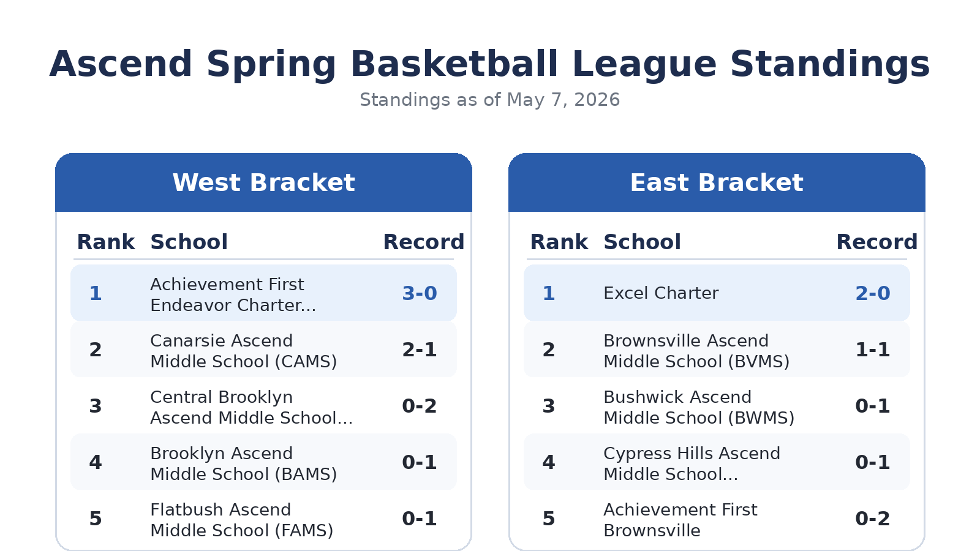Select Central Brooklyn Ascend Middle School row
Viewport: 980px width, 551px height.
coord(263,405)
